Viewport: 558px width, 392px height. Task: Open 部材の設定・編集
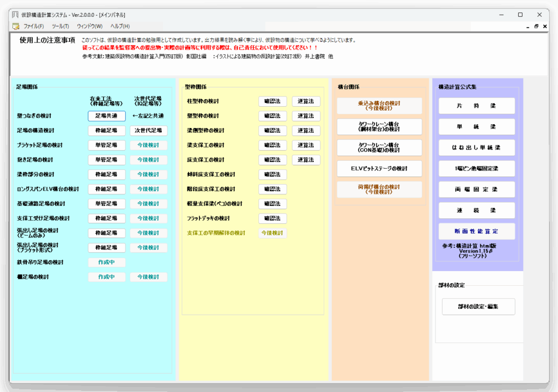[478, 307]
